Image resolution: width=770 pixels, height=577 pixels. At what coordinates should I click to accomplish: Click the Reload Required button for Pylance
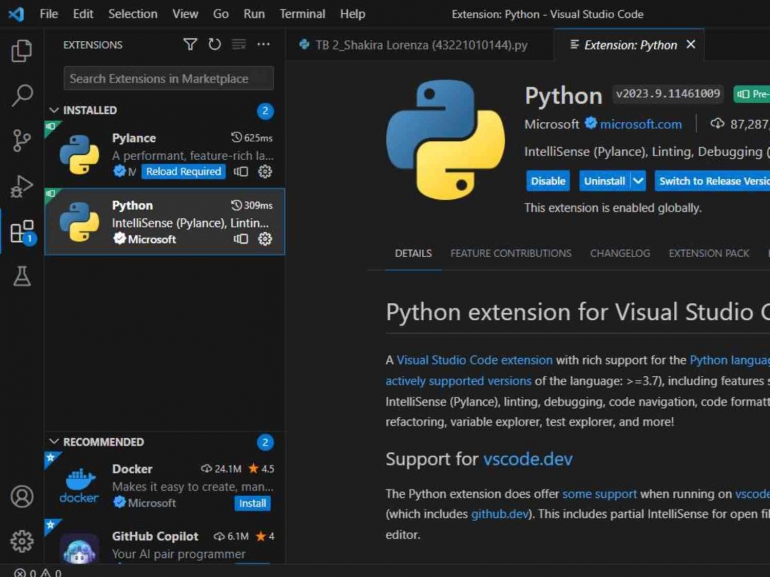pyautogui.click(x=183, y=171)
